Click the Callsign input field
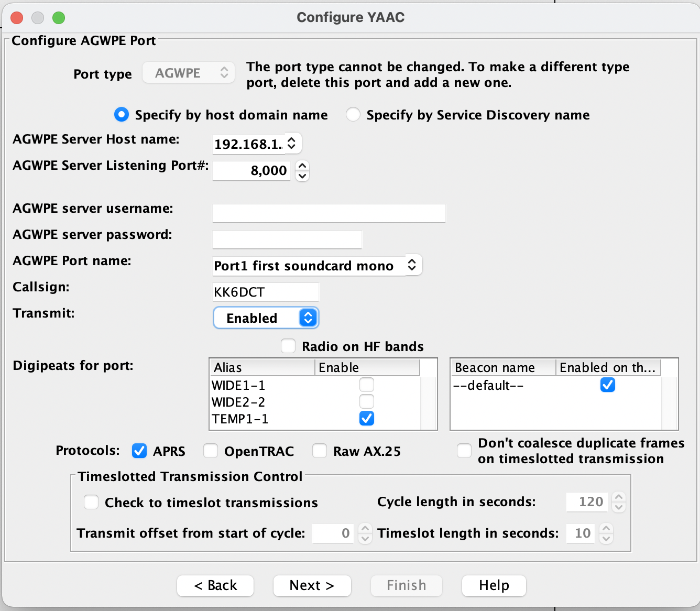The width and height of the screenshot is (700, 611). coord(265,292)
